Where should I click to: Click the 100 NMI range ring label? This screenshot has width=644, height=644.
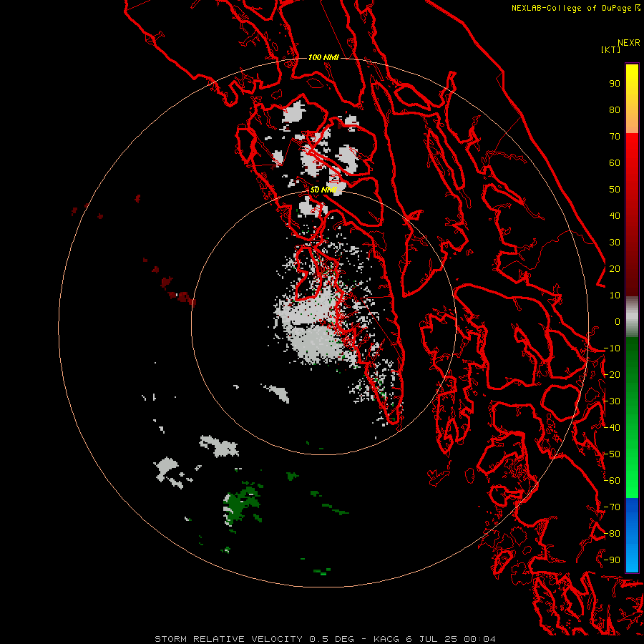point(323,57)
